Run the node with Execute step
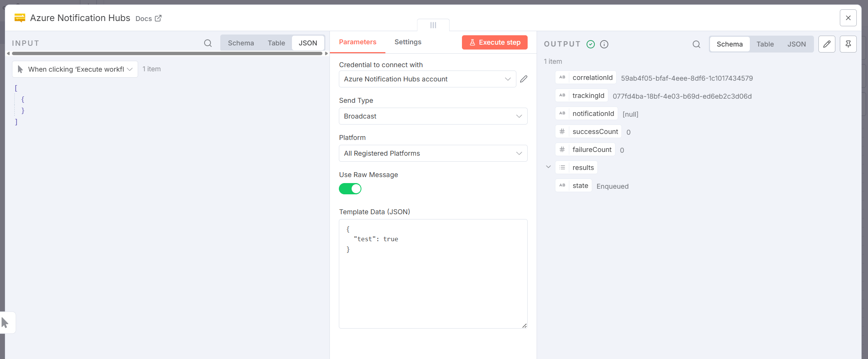868x359 pixels. point(495,42)
